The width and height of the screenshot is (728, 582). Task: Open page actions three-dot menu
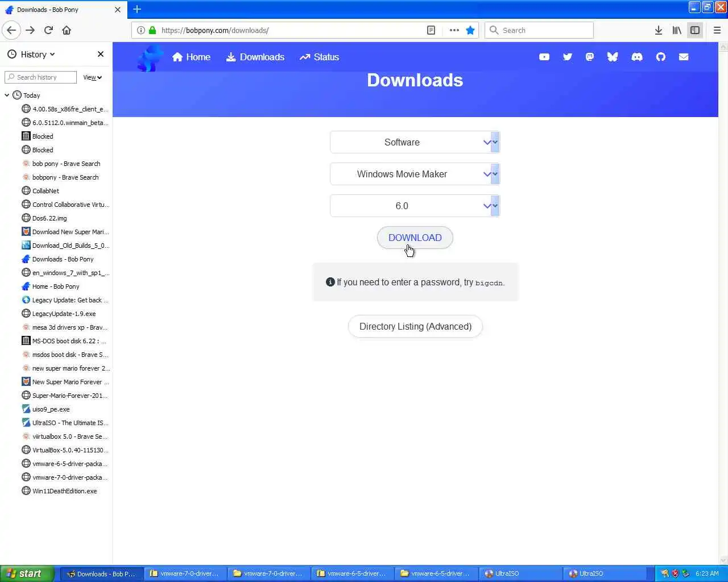click(x=454, y=30)
